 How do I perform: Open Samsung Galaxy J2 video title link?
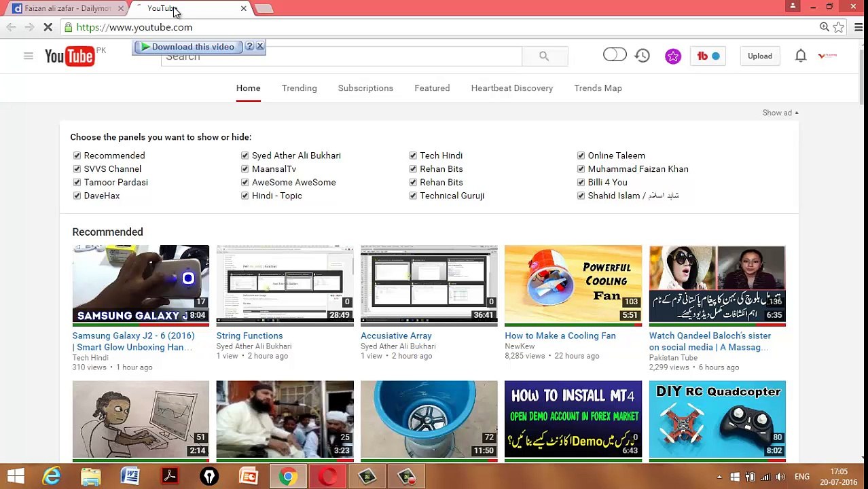[133, 341]
